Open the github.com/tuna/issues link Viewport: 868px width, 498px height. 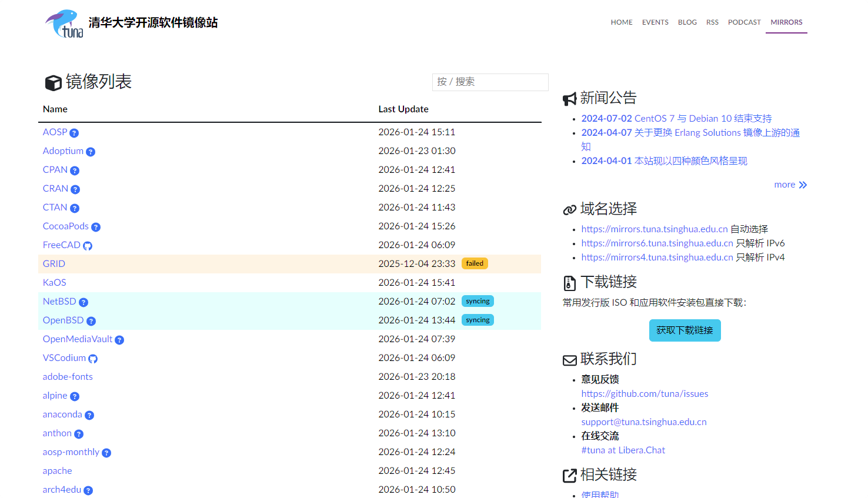coord(645,394)
